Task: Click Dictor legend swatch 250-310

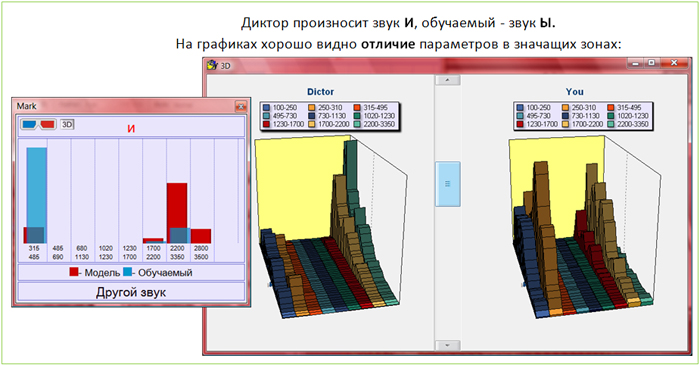Action: coord(312,108)
